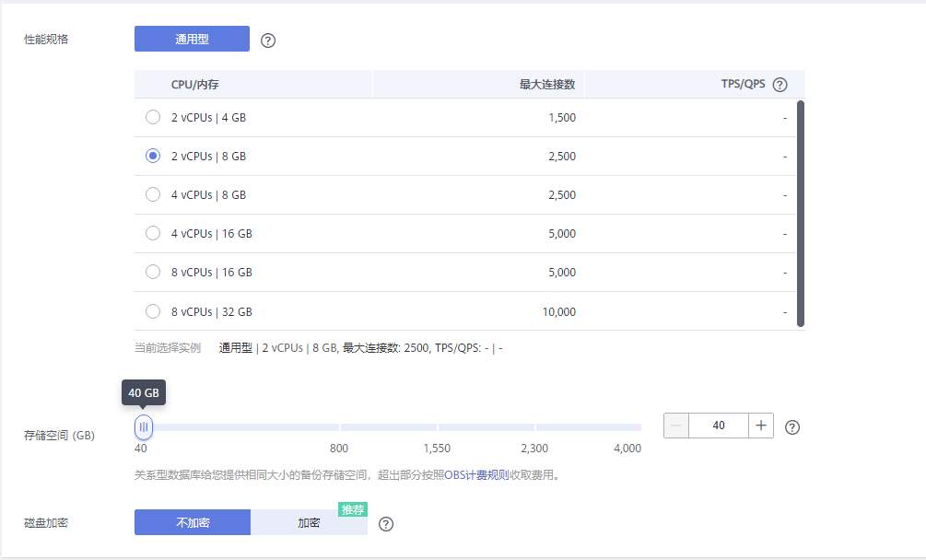
Task: Open the TPS/QPS help icon
Action: coord(779,85)
